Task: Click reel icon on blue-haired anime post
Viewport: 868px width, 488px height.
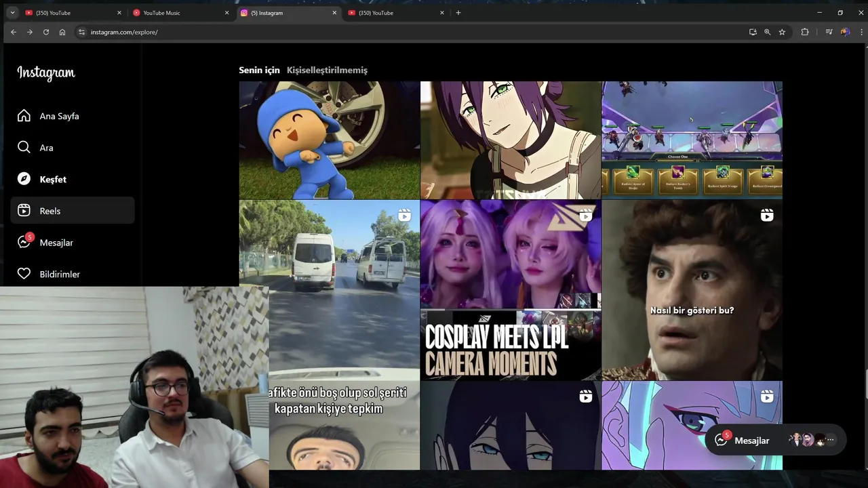Action: point(767,396)
